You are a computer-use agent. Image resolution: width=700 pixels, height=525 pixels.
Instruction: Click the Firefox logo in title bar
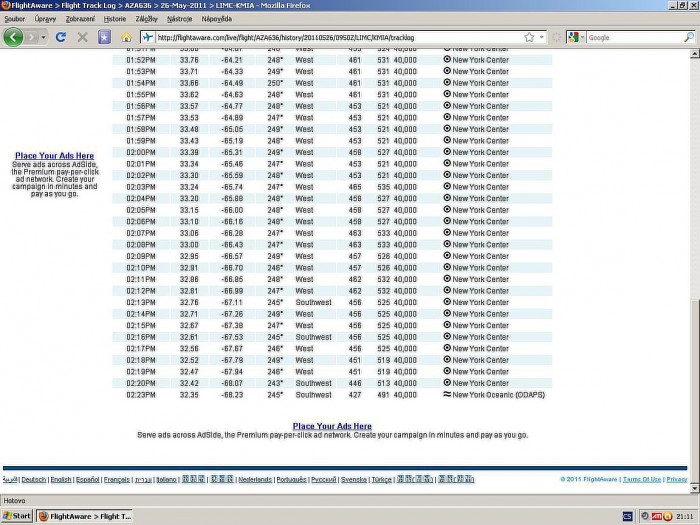6,5
